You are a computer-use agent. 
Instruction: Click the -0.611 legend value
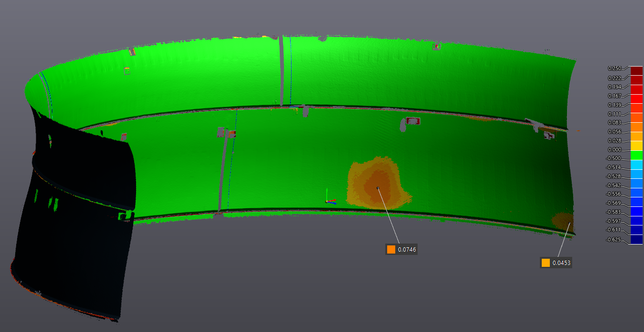click(613, 230)
